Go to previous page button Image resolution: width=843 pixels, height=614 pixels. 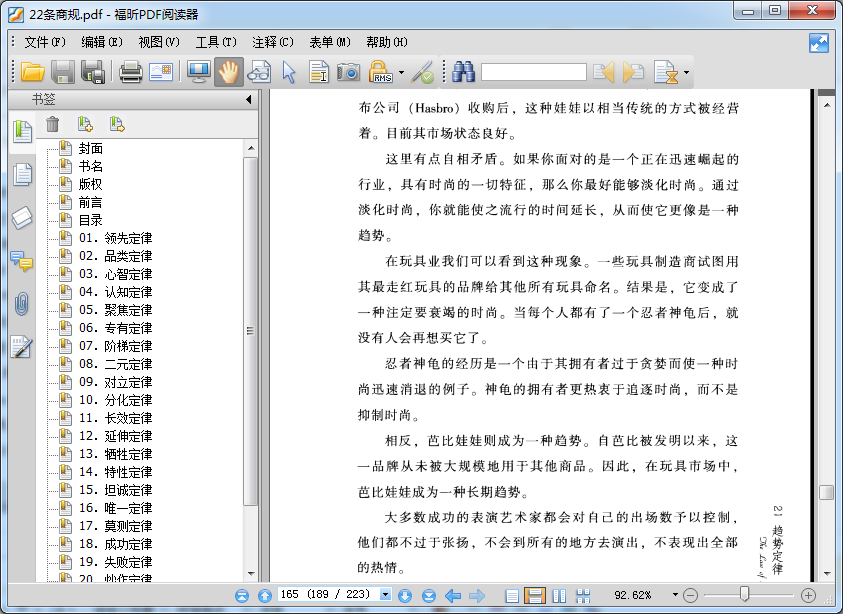(x=265, y=595)
